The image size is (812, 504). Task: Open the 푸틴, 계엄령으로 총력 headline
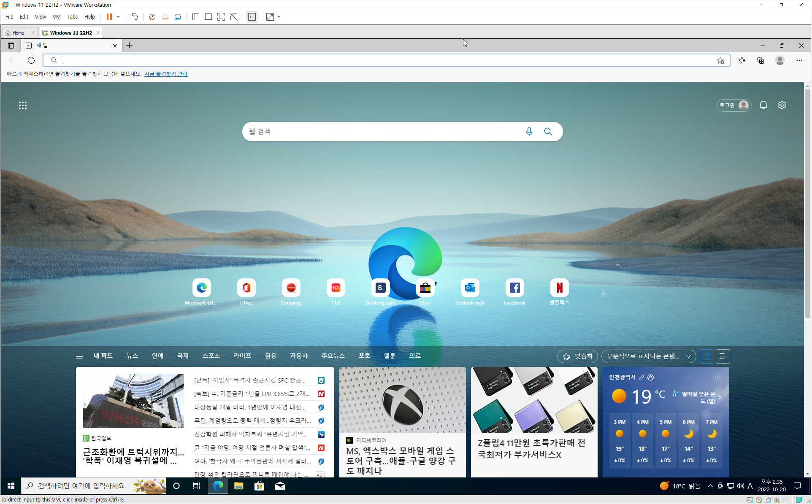tap(253, 421)
